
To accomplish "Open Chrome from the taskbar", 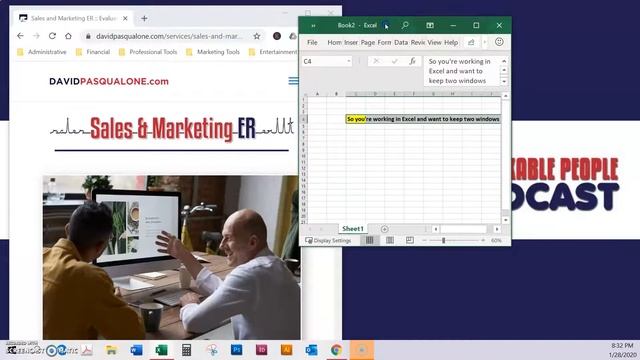I will (336, 350).
